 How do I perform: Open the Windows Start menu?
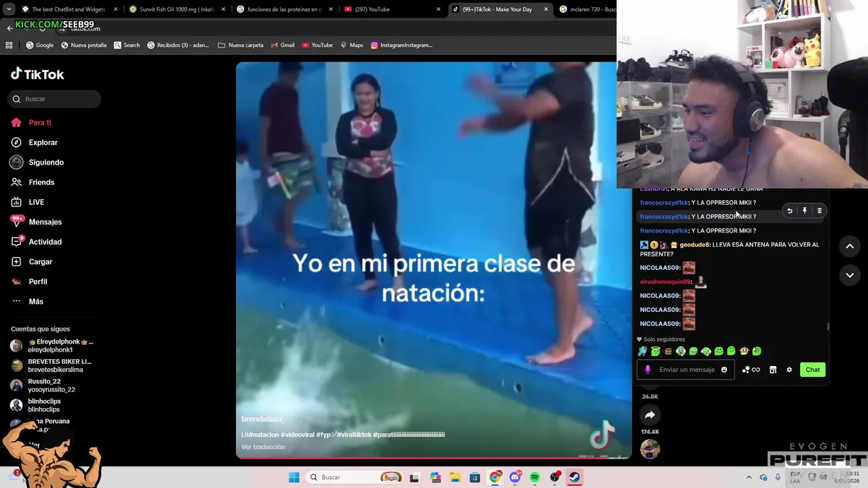coord(294,477)
